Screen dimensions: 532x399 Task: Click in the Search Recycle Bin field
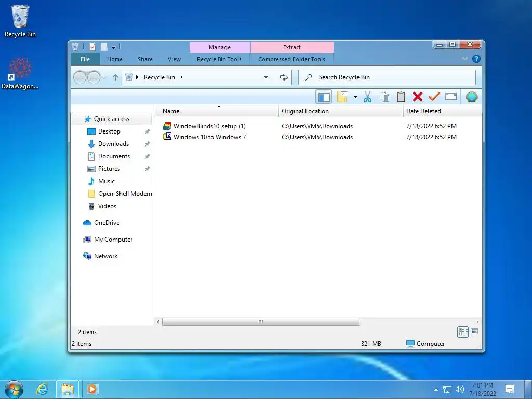(387, 77)
